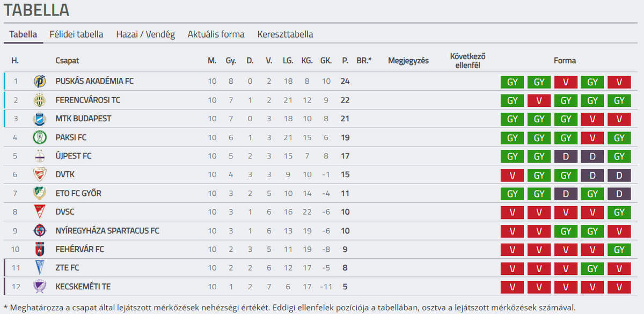Open the ZTE FC team name link

click(x=67, y=268)
